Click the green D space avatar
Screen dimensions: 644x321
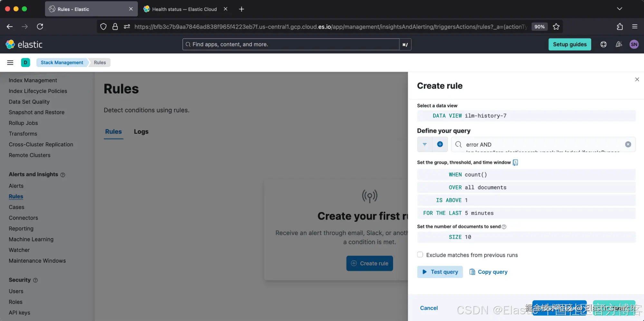25,63
